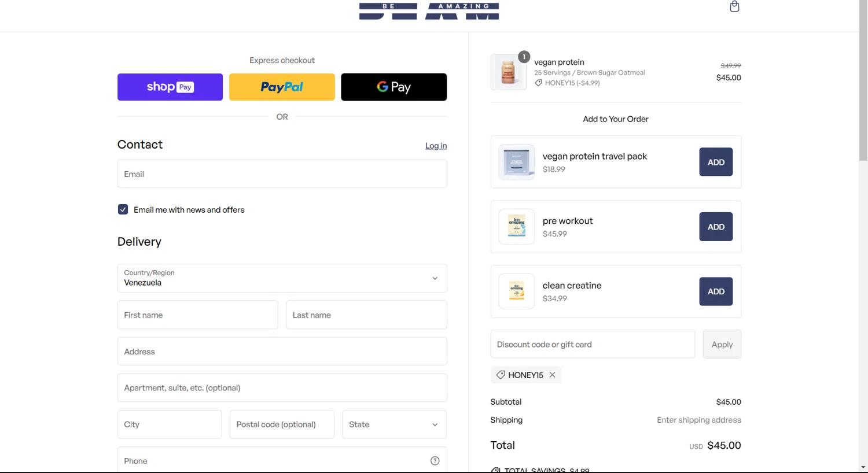Viewport: 868px width, 473px height.
Task: Add pre workout to the order
Action: [x=716, y=227]
